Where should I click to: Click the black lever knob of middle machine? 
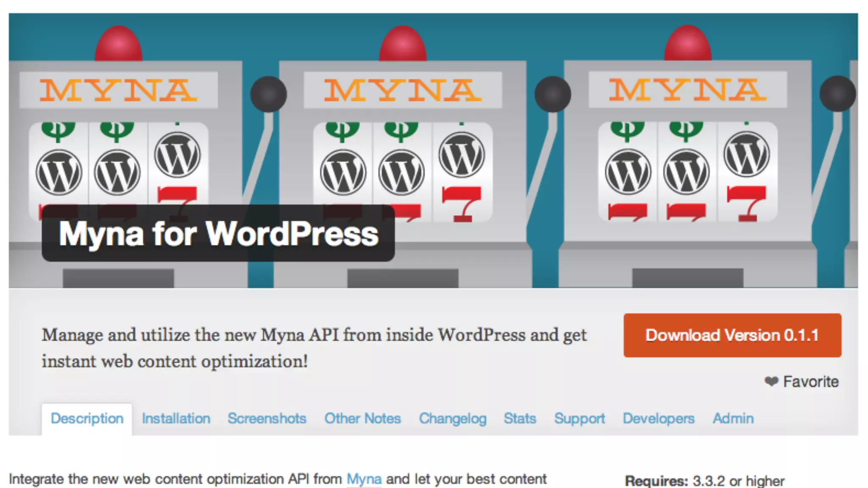553,94
